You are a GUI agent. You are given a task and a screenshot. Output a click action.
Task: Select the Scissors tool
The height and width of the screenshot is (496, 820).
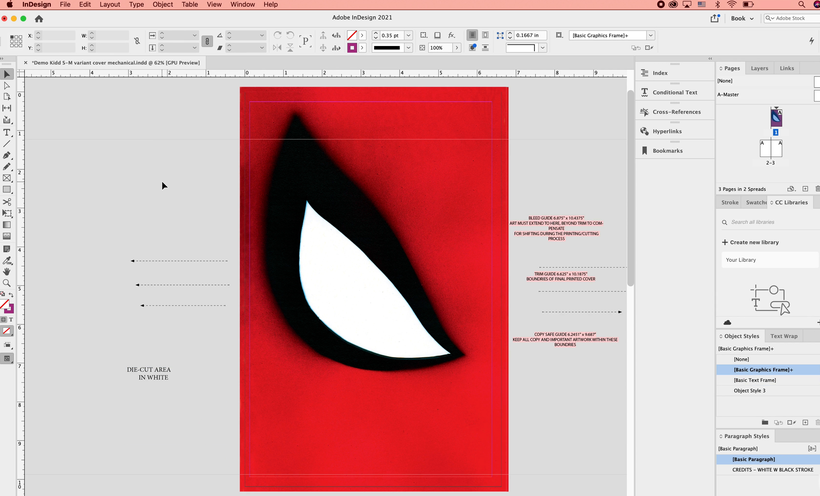(x=7, y=202)
